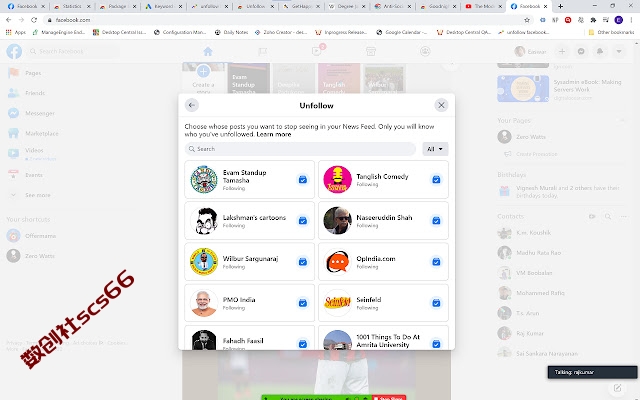Toggle following for Fahadh Faasil
This screenshot has width=640, height=400.
pyautogui.click(x=302, y=344)
